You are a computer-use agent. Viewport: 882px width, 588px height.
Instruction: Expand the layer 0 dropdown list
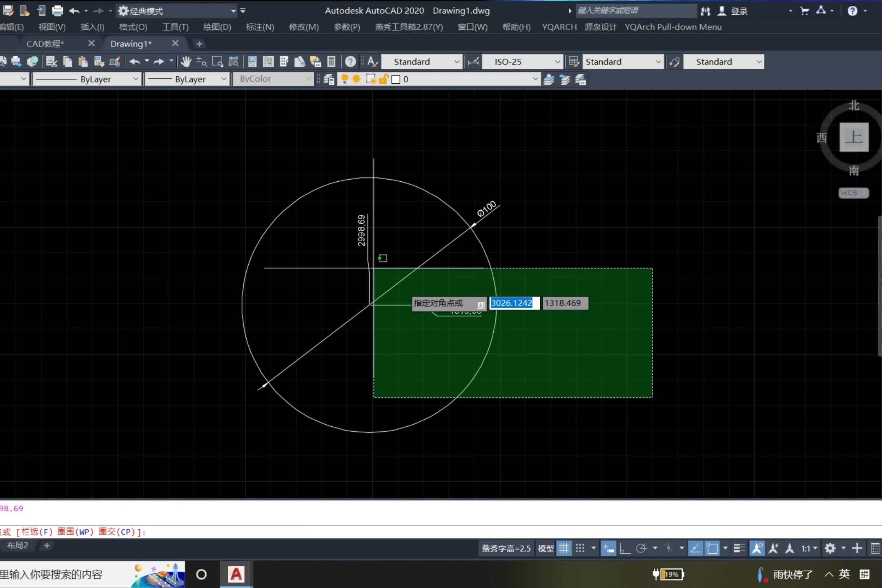pos(535,79)
